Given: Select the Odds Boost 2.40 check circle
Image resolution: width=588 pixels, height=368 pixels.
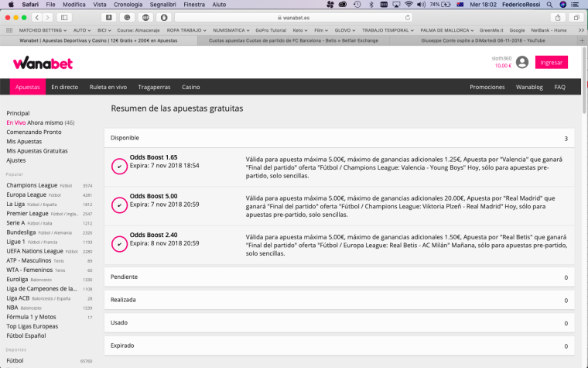Looking at the screenshot, I should [x=119, y=244].
